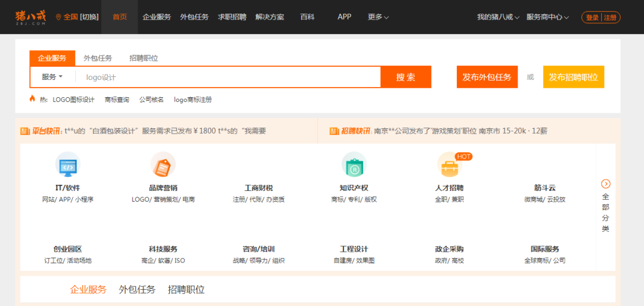Click 登录 in the header

click(x=592, y=17)
